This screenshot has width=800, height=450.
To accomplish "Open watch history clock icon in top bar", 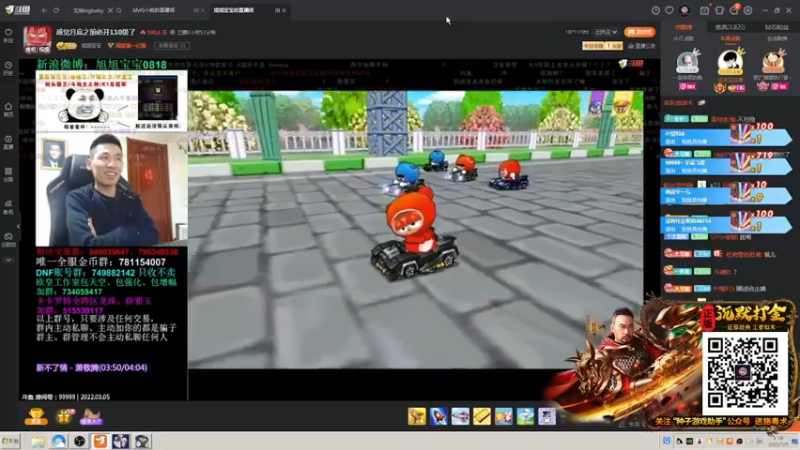I will pos(656,10).
